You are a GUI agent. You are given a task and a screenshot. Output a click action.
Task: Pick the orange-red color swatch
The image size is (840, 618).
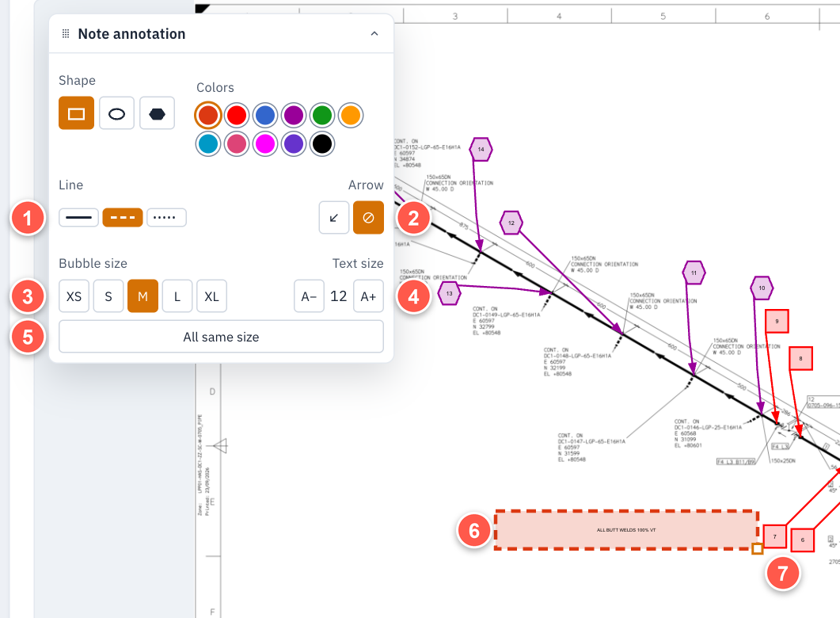tap(208, 115)
